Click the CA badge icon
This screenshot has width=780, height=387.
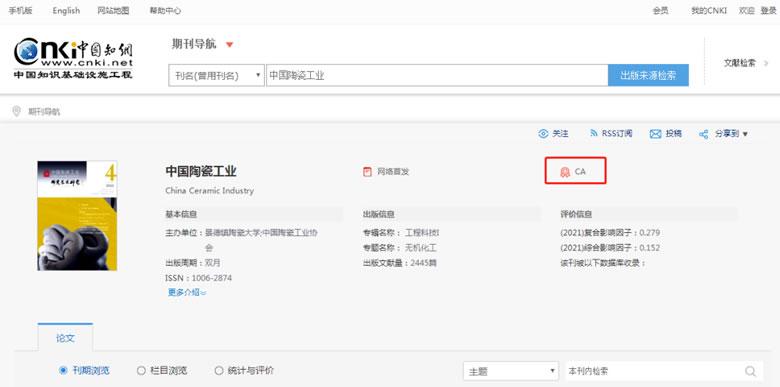[x=565, y=172]
